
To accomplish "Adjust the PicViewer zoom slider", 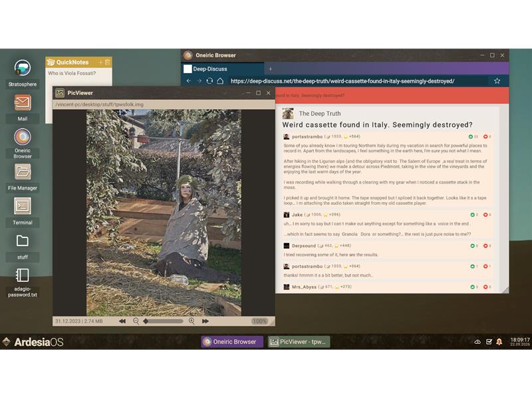I will (164, 321).
